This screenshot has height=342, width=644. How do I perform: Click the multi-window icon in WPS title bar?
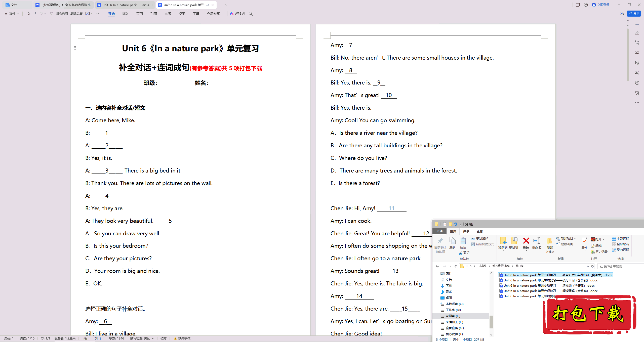click(578, 5)
